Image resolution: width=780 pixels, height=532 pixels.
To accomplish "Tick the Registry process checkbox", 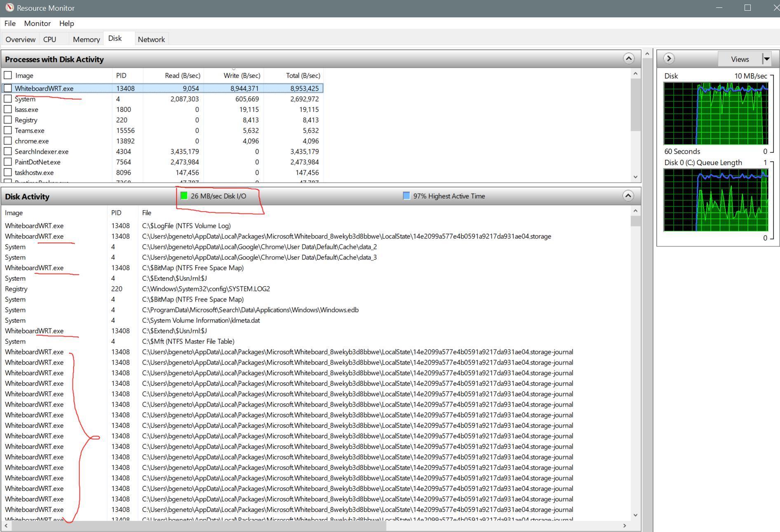I will tap(8, 120).
